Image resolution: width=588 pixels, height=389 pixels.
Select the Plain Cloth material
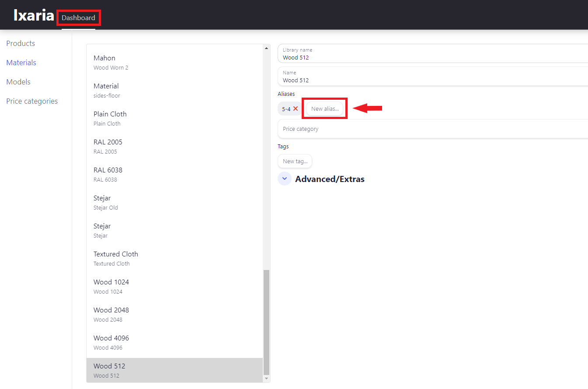[x=175, y=118]
